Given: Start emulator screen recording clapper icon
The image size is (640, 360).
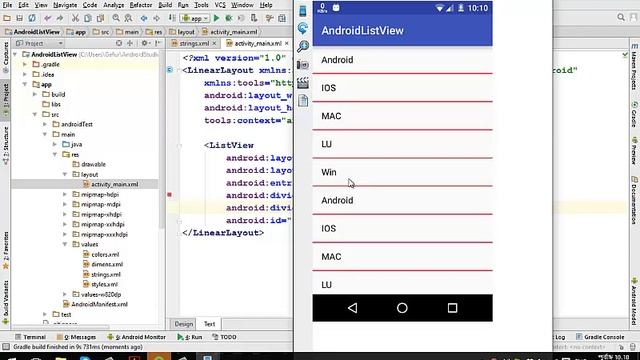Looking at the screenshot, I should click(303, 83).
